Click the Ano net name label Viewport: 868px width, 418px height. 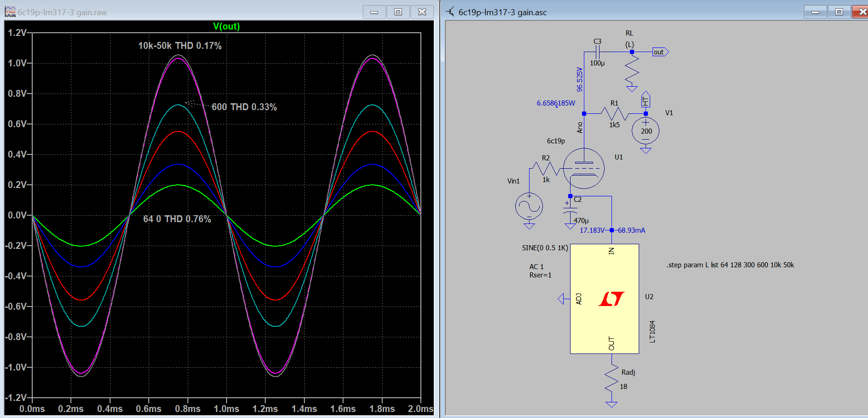(x=580, y=128)
